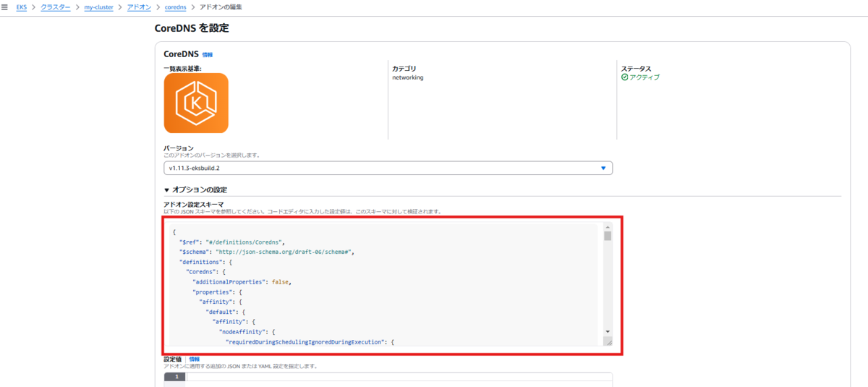
Task: Click the CoreDNS を設定 page heading
Action: pyautogui.click(x=192, y=28)
